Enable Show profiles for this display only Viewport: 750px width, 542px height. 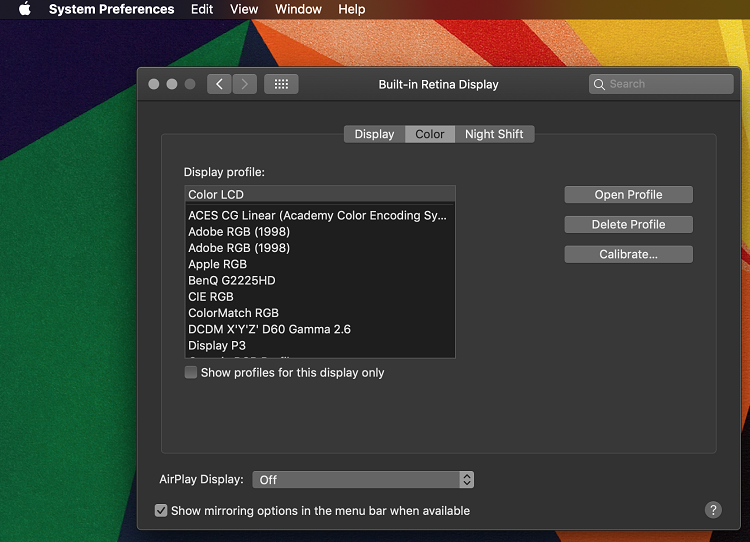coord(191,372)
